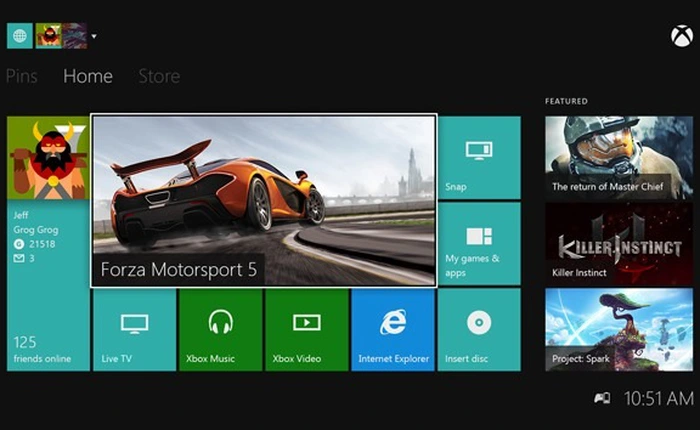Open the globe icon tile at top left
Viewport: 700px width, 430px height.
pos(20,36)
